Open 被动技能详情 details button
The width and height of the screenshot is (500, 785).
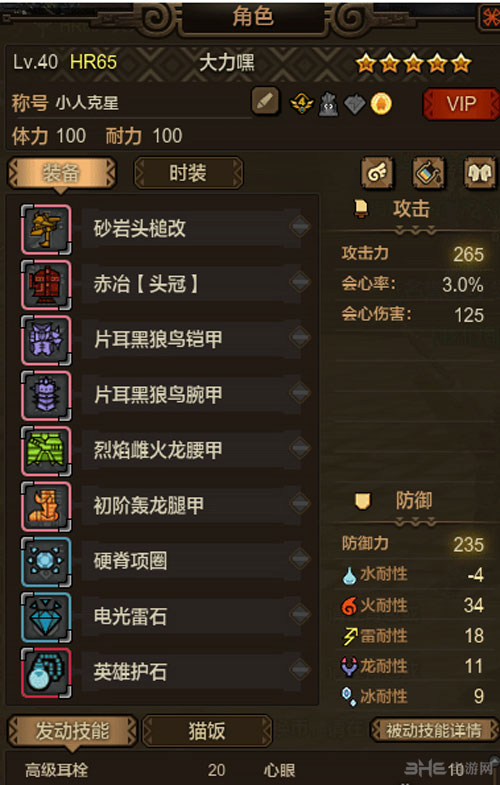tap(433, 730)
